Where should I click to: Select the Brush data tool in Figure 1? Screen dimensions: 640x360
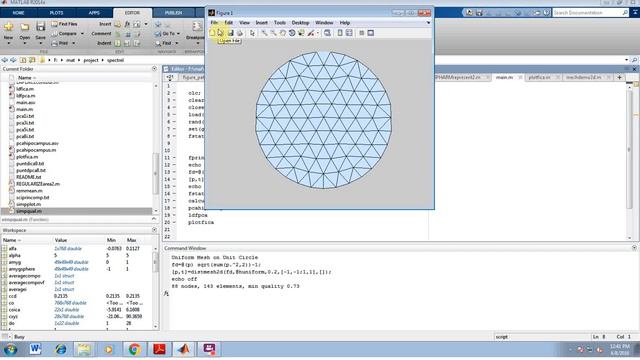pyautogui.click(x=311, y=33)
